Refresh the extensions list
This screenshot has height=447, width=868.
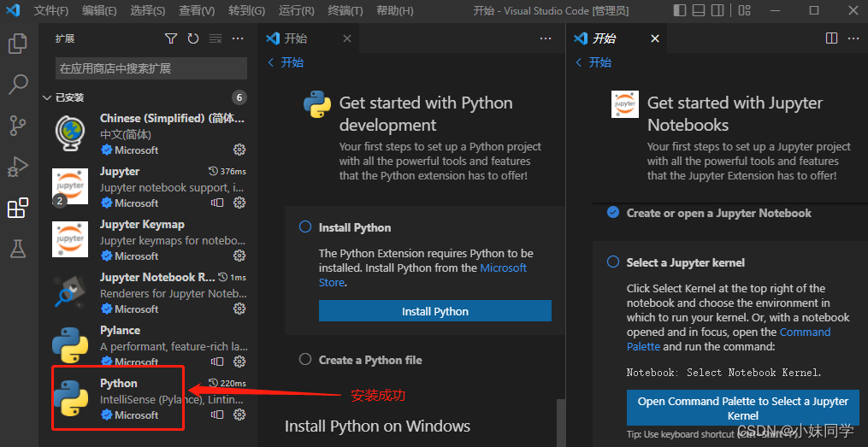point(192,38)
